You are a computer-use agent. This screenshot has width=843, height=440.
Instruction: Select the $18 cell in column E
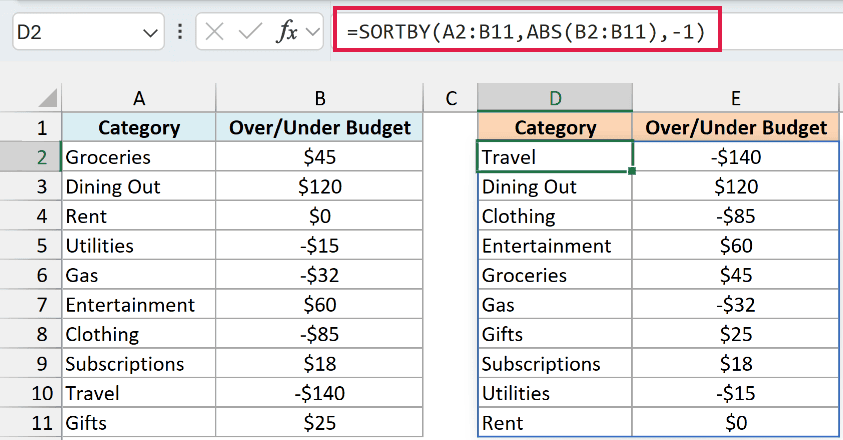(x=735, y=364)
